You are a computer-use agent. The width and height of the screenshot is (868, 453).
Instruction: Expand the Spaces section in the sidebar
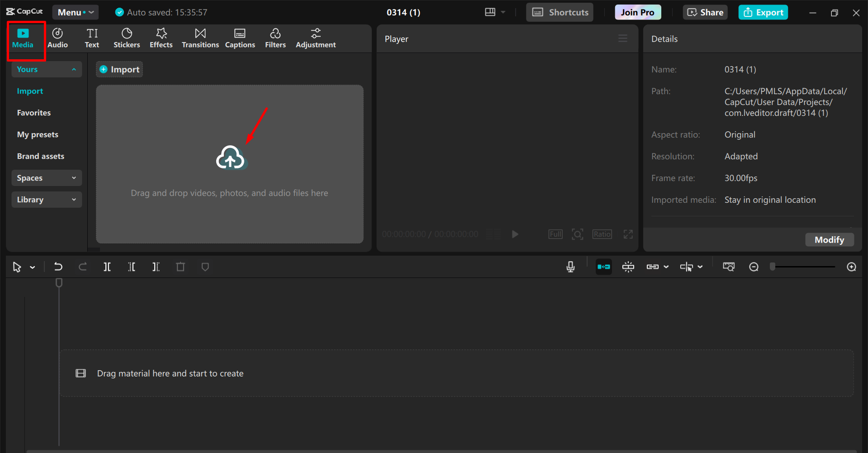[x=46, y=177]
